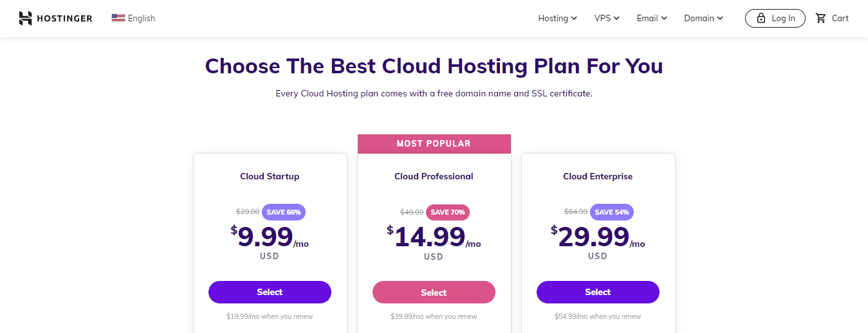Click the SAVE 70% badge
Image resolution: width=868 pixels, height=333 pixels.
click(x=448, y=212)
